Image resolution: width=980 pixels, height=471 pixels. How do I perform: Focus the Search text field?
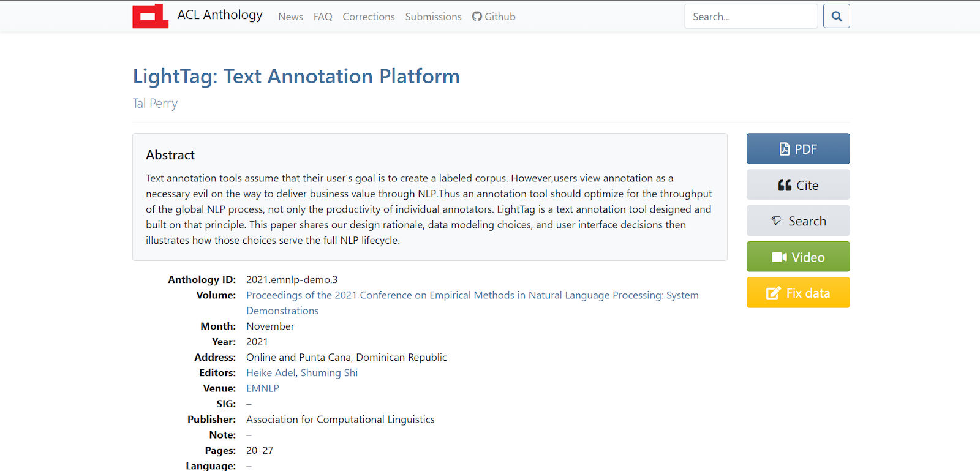pyautogui.click(x=751, y=17)
